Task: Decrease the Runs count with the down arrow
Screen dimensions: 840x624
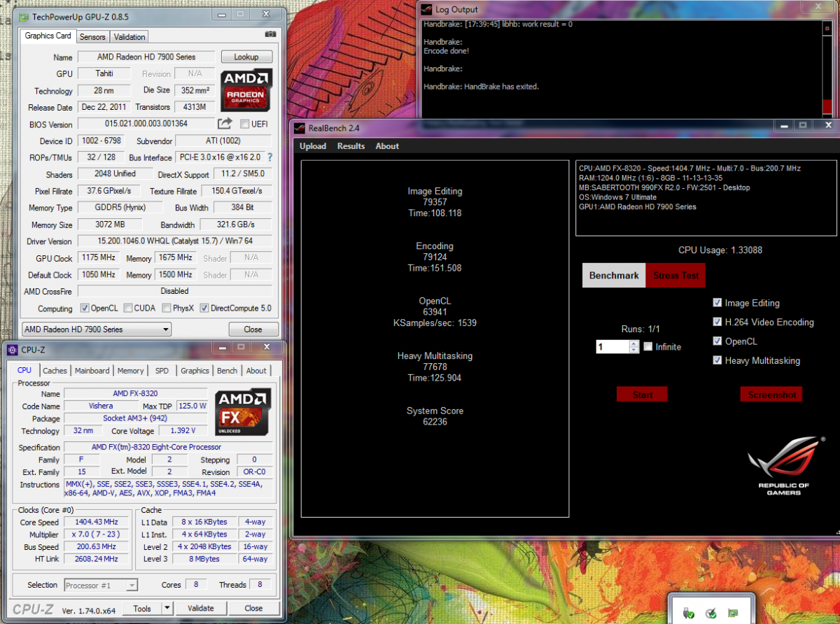Action: (634, 350)
